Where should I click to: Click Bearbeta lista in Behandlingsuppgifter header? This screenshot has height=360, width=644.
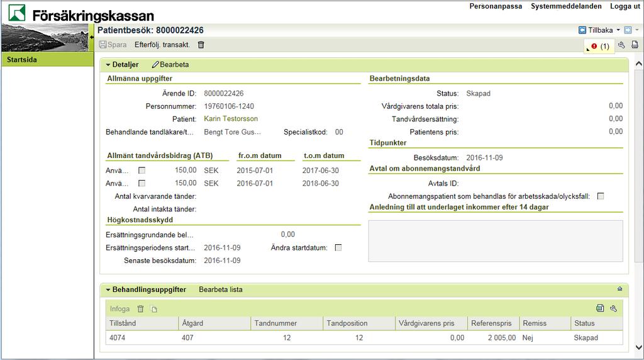(x=221, y=290)
